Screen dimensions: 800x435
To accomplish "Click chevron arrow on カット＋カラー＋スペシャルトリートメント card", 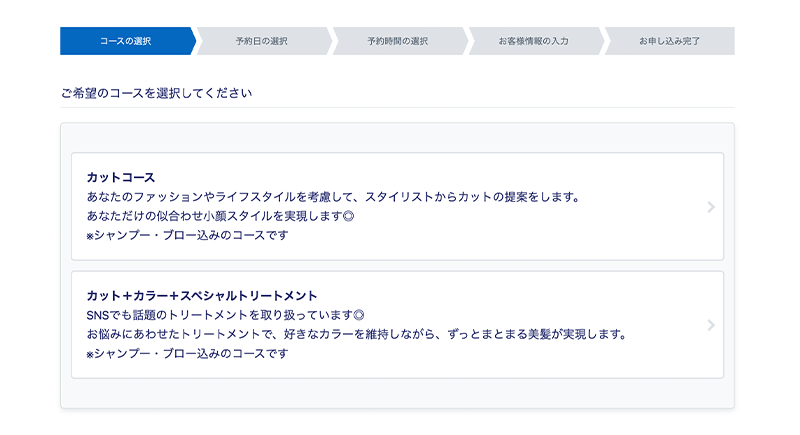I will [710, 325].
